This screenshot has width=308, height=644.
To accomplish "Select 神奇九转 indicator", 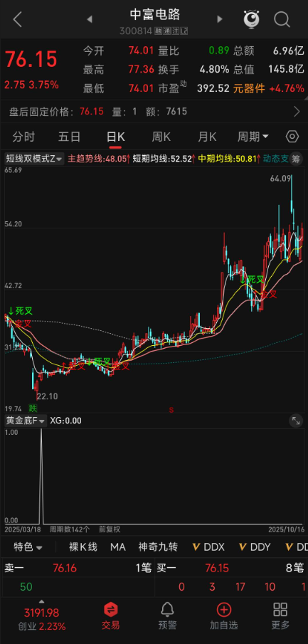I will point(158,547).
